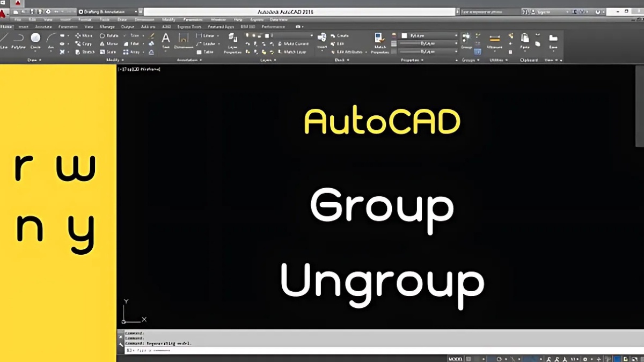
Task: Select the Dimension tool
Action: pos(184,41)
